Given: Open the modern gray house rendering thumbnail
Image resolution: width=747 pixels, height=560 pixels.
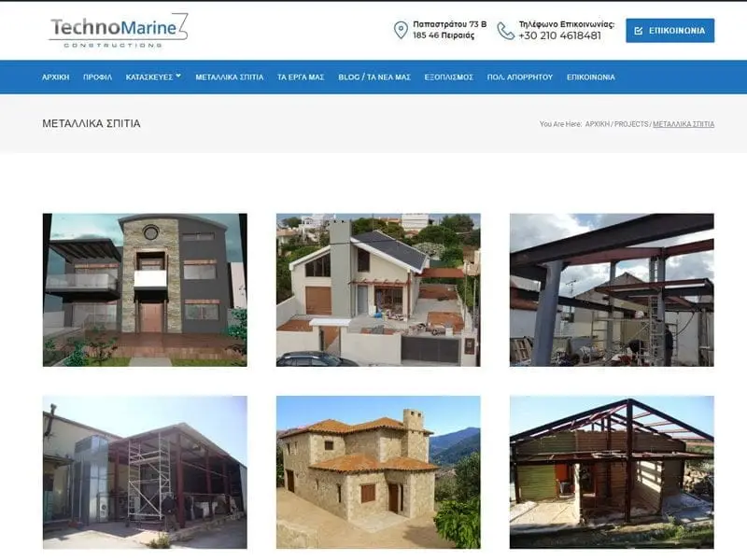Looking at the screenshot, I should click(x=145, y=290).
